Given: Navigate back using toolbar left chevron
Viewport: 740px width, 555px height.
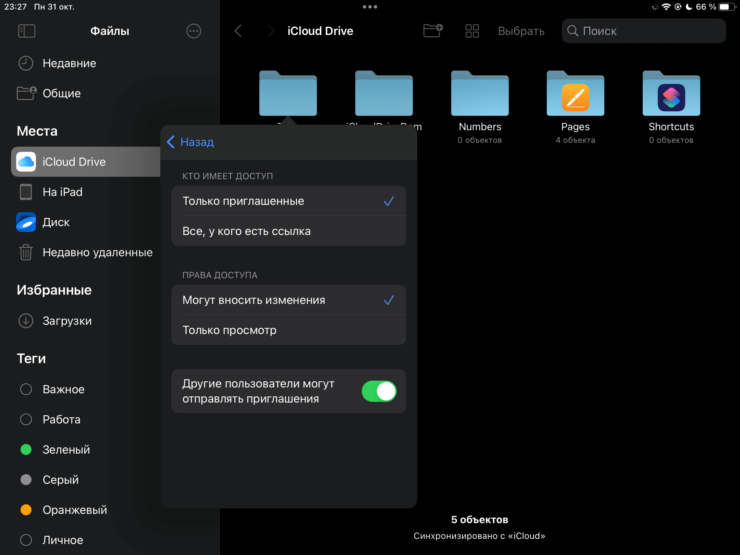Looking at the screenshot, I should point(238,31).
